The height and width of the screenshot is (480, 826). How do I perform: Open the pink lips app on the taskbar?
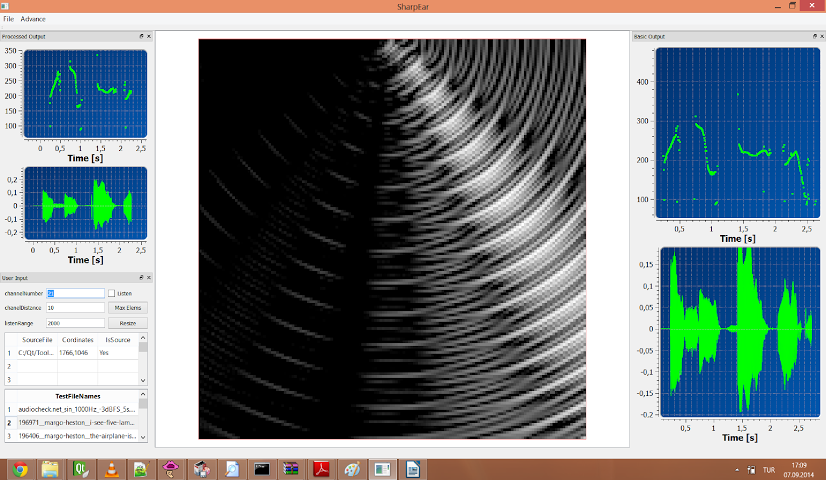170,469
